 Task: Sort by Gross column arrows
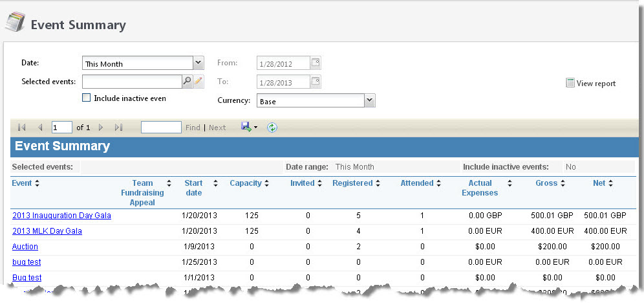click(x=563, y=183)
